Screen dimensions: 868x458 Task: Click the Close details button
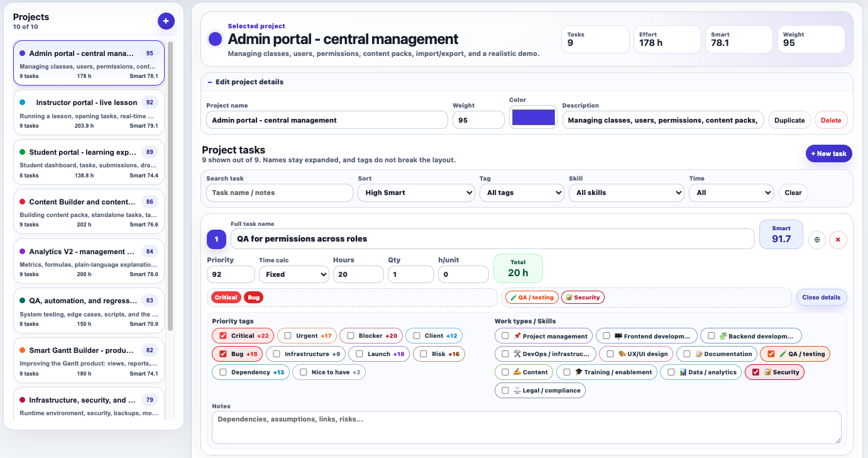[x=821, y=298]
